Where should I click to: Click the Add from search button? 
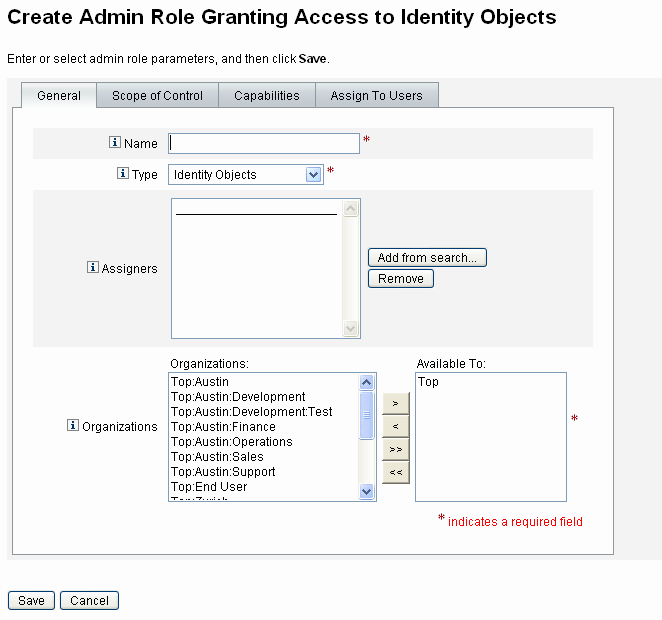pos(427,257)
